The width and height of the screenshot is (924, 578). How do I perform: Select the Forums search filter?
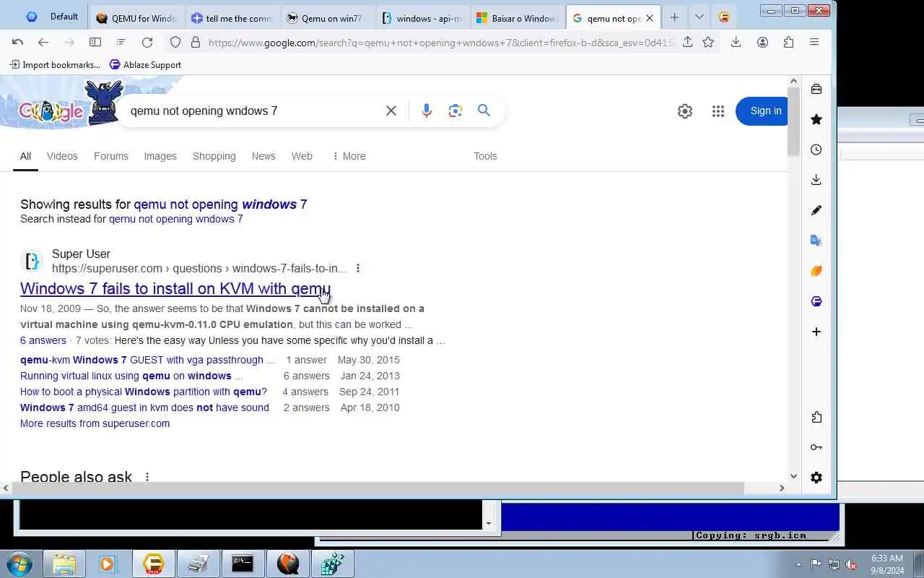coord(111,156)
